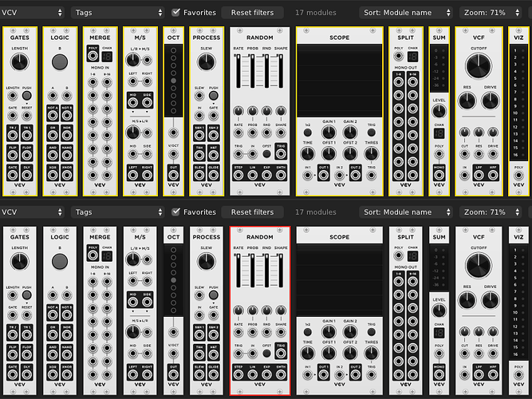This screenshot has height=399, width=532.
Task: Click the MID output port on the yellow-outlined M/S
Action: [x=133, y=103]
